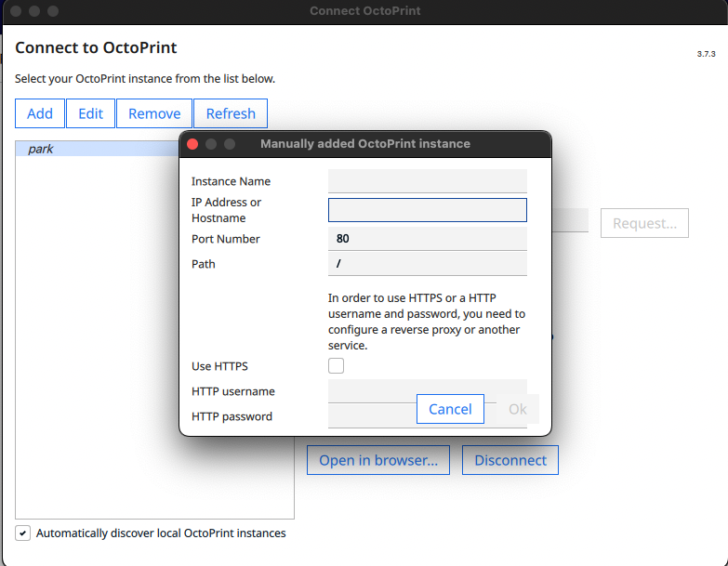Click the Disconnect button
The image size is (728, 566).
click(510, 460)
